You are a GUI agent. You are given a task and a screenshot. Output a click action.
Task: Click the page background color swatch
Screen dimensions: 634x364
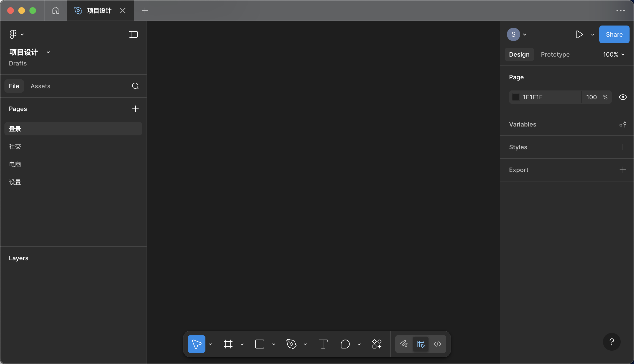pos(515,97)
